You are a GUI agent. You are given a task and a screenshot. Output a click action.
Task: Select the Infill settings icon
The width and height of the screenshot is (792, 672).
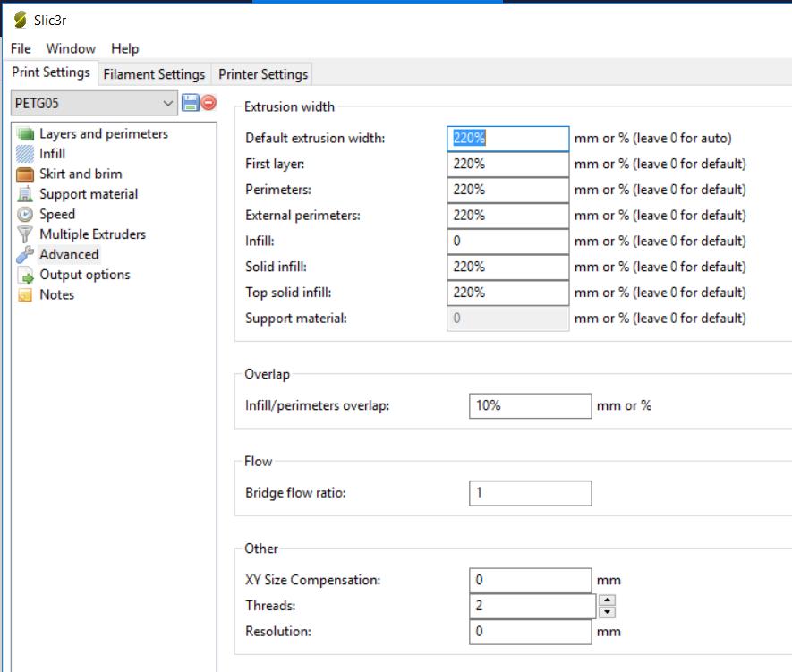click(x=25, y=154)
